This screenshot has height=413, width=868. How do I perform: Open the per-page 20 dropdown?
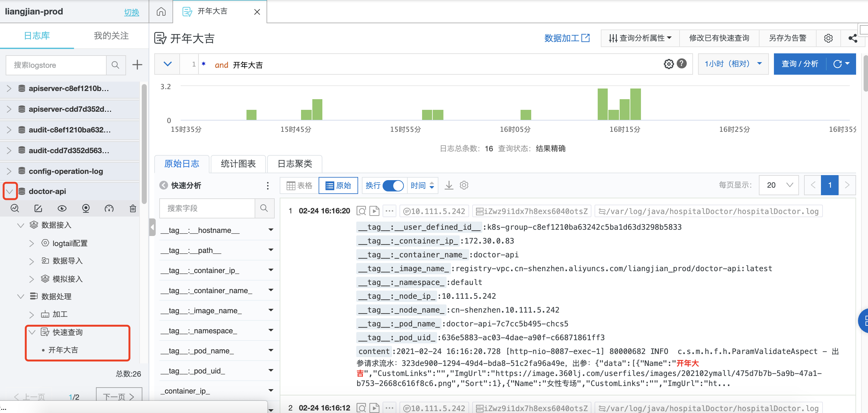tap(779, 185)
